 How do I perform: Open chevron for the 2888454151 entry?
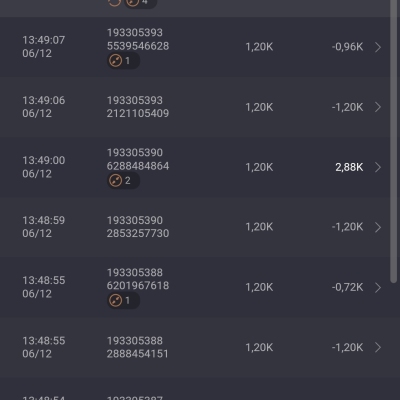378,347
